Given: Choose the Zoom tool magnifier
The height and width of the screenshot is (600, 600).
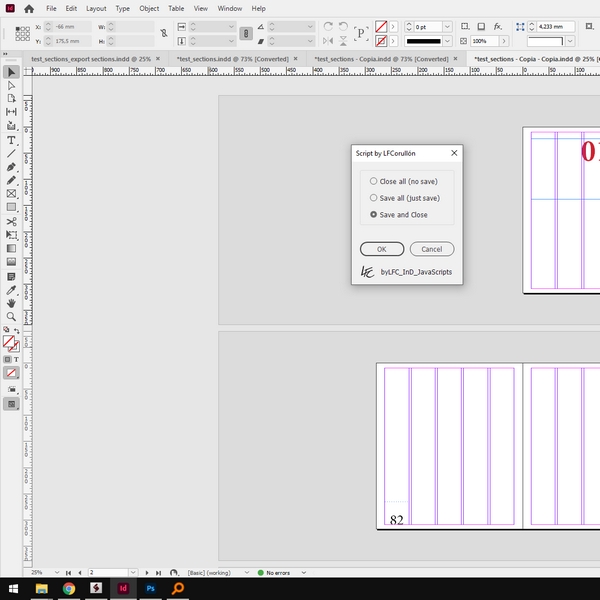Looking at the screenshot, I should click(x=11, y=316).
